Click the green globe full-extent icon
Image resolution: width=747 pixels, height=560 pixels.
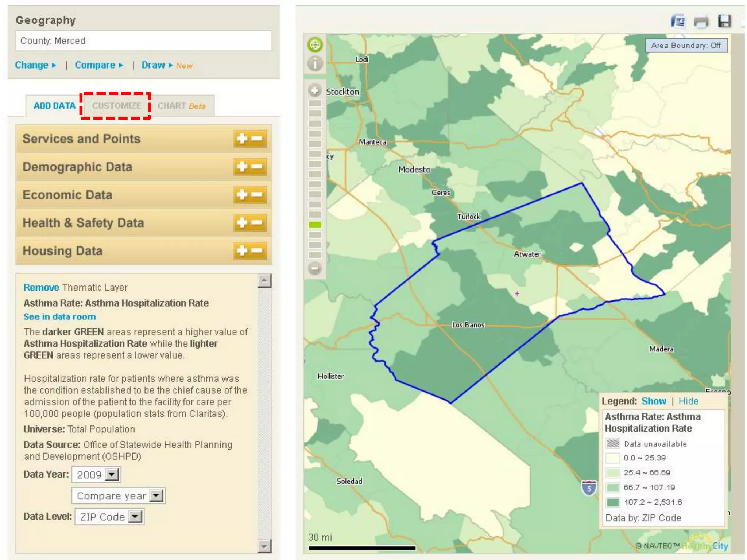315,45
